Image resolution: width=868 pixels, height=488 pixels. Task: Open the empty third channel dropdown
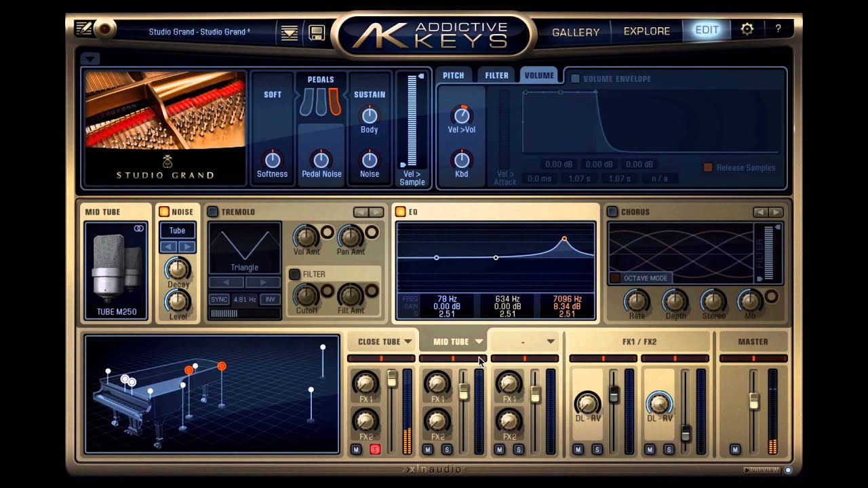tap(551, 342)
